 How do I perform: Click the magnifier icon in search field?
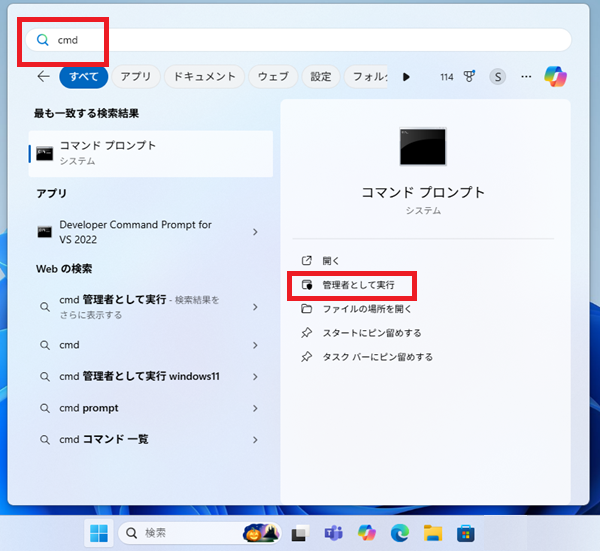click(x=42, y=40)
